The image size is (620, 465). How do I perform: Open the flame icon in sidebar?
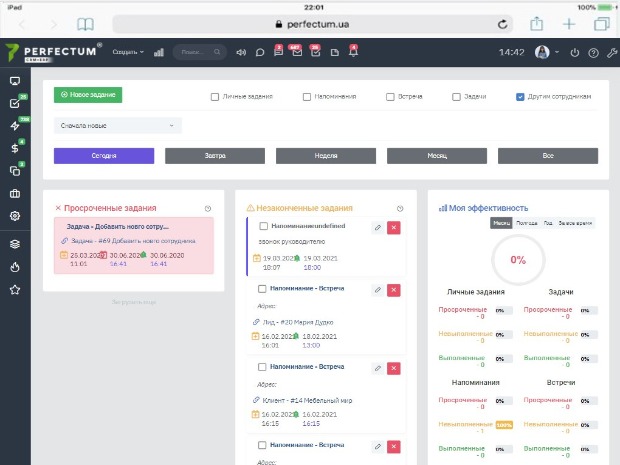[15, 267]
